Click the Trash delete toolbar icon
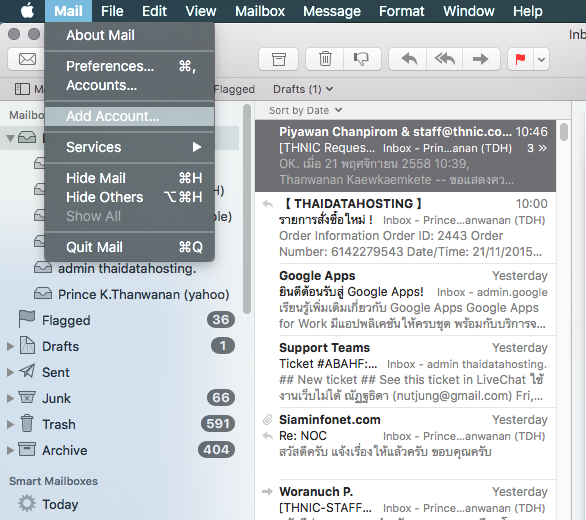Viewport: 586px width, 520px height. click(325, 59)
